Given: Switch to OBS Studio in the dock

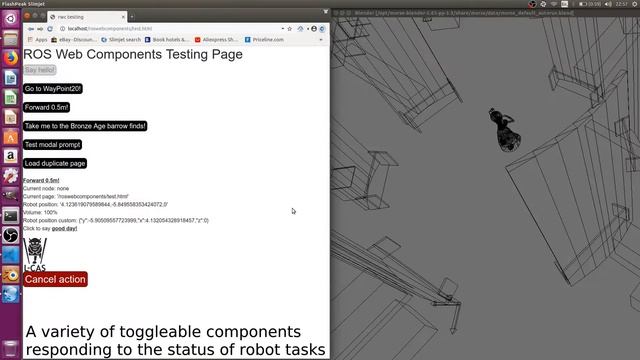Looking at the screenshot, I should (x=11, y=236).
